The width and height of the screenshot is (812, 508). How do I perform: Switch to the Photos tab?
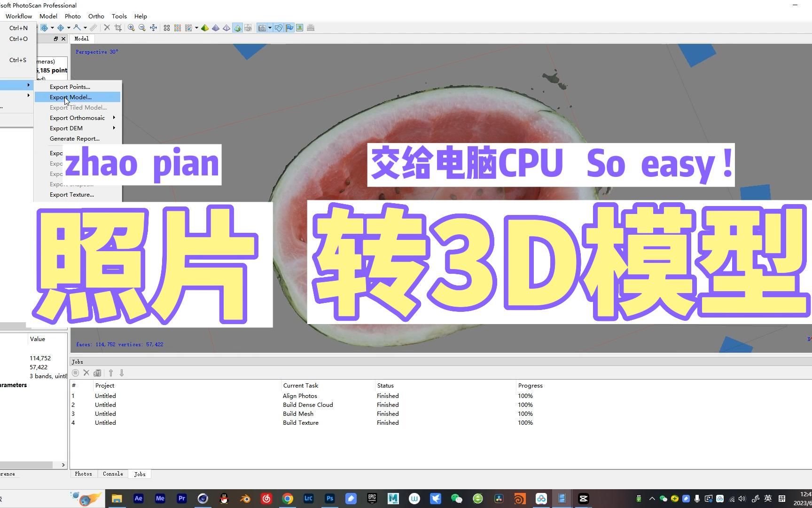(83, 474)
